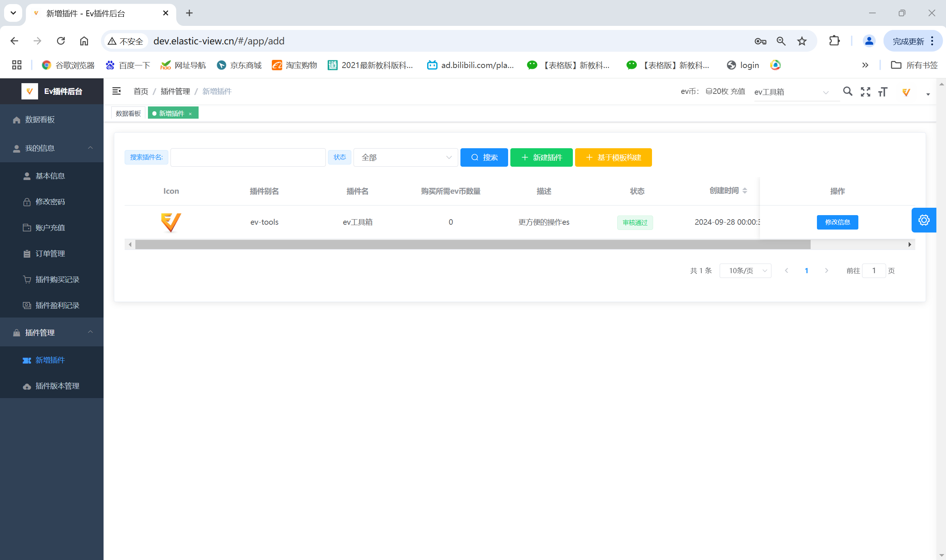Click the orange 基于模板构建 button

pos(613,157)
